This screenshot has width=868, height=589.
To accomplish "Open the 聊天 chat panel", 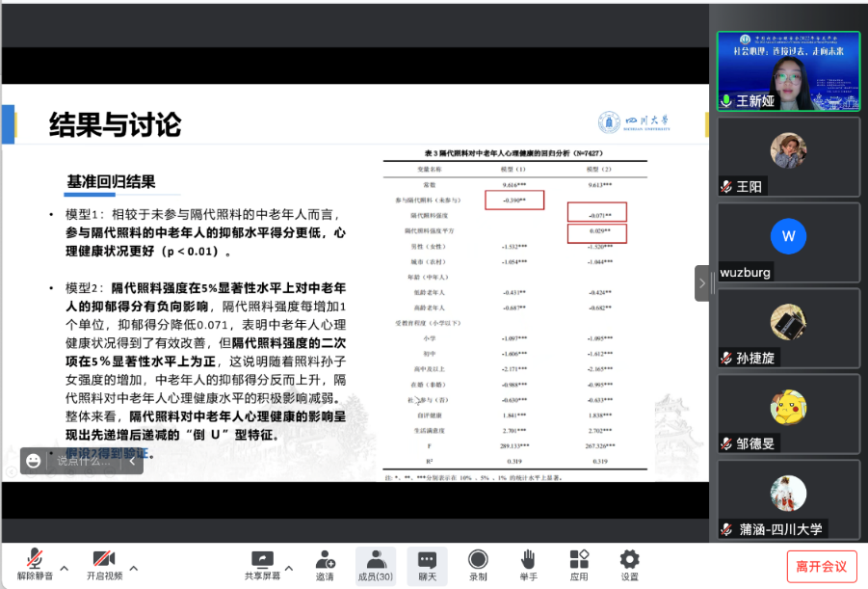I will tap(426, 565).
